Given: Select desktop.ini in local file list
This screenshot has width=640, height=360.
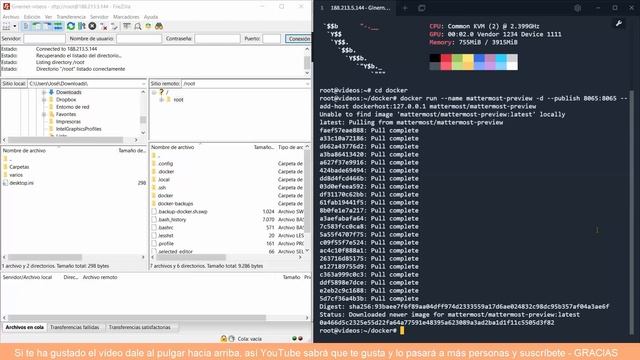Looking at the screenshot, I should (x=21, y=183).
